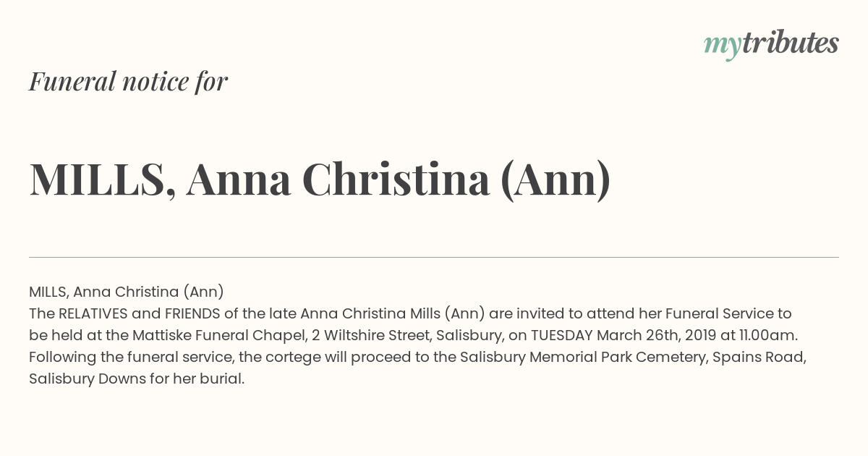This screenshot has height=456, width=868.
Task: Click the horizontal divider line below heading
Action: 434,257
